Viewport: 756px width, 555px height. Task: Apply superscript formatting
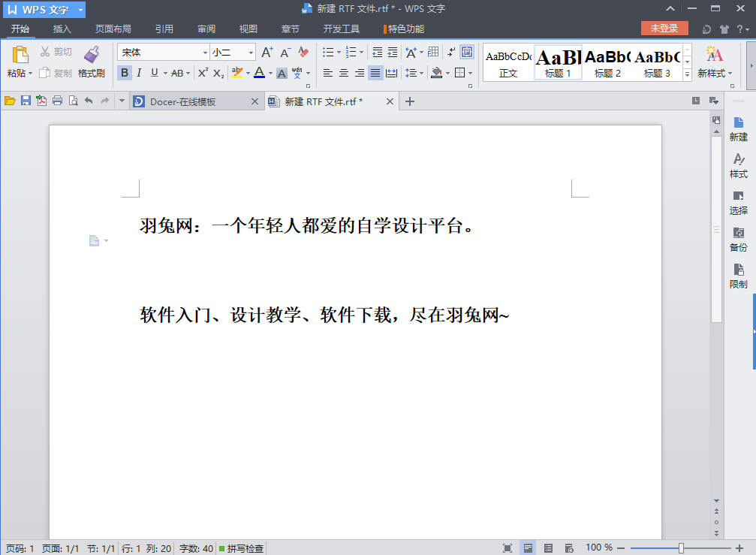pyautogui.click(x=203, y=73)
